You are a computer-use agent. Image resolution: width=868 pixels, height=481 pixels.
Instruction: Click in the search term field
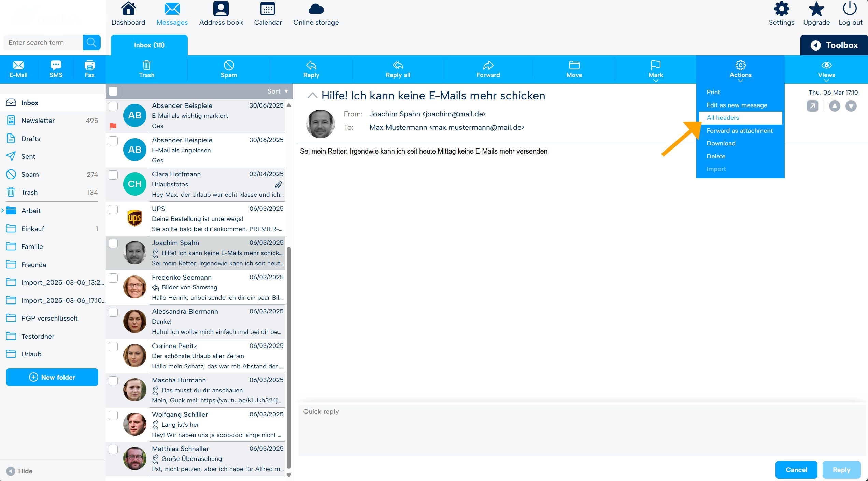tap(43, 42)
